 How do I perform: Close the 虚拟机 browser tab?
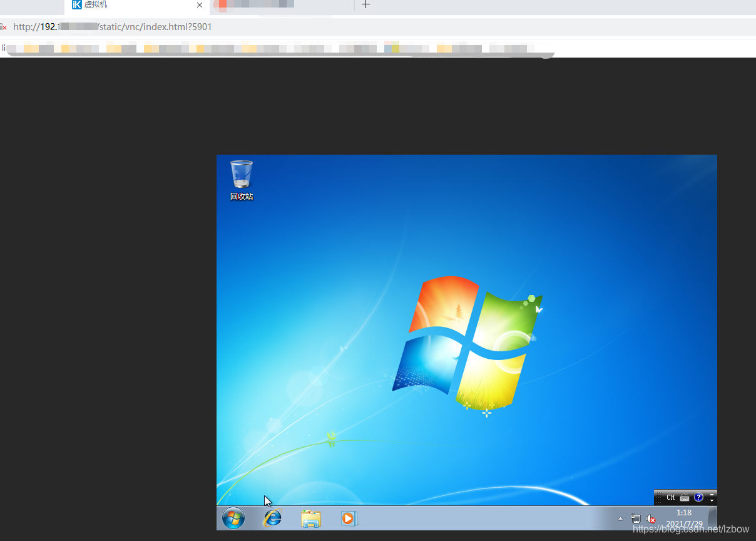coord(200,5)
